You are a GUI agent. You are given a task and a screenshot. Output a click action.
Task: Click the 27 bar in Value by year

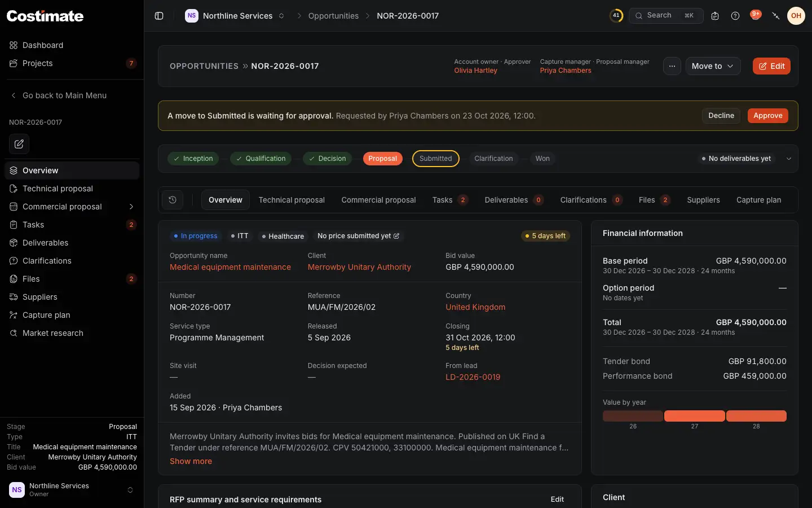pyautogui.click(x=695, y=417)
